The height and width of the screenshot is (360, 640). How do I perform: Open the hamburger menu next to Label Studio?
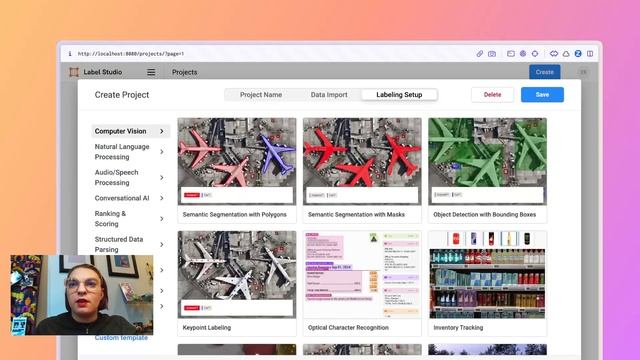click(151, 72)
